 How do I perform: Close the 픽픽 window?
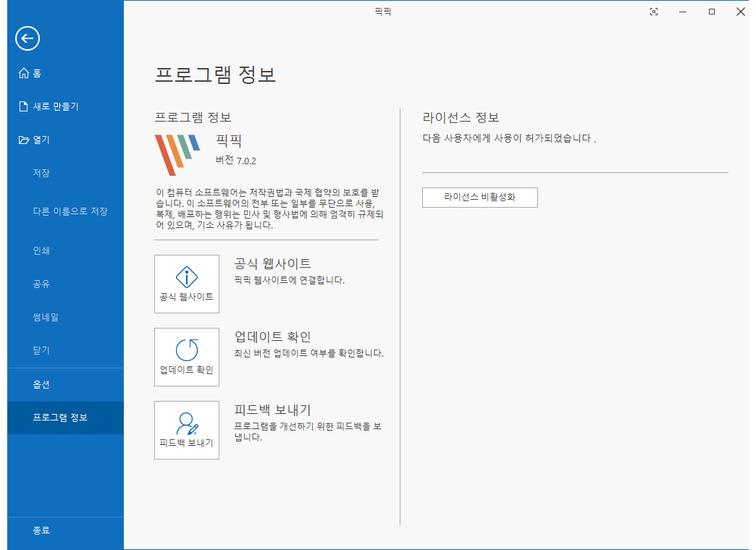741,12
